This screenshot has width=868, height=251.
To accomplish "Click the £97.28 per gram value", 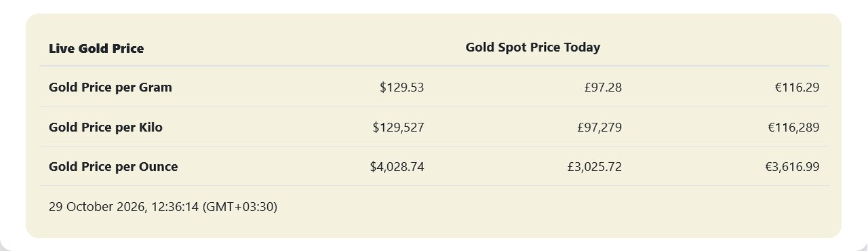I will coord(603,88).
